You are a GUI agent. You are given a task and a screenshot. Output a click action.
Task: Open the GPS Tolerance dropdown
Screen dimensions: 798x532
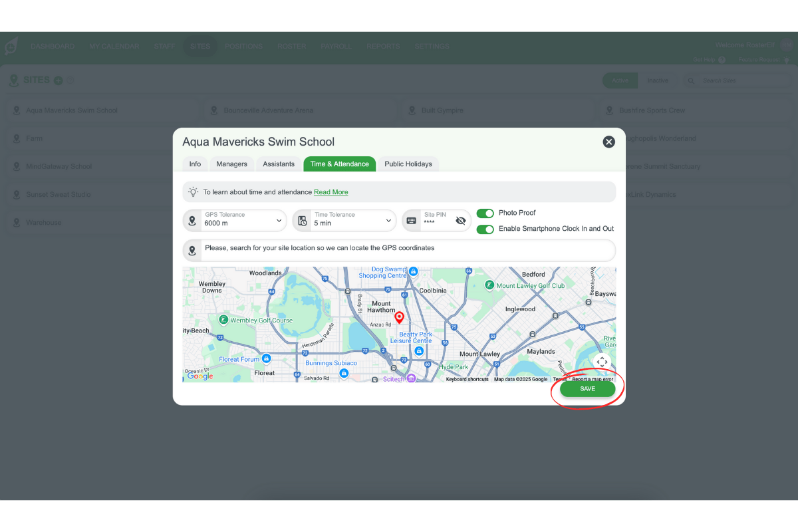(x=279, y=219)
